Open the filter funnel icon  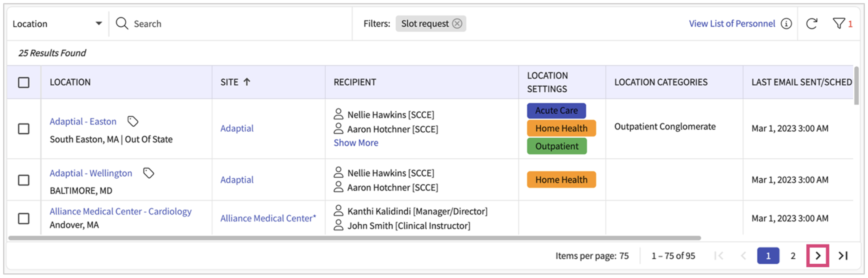[838, 23]
